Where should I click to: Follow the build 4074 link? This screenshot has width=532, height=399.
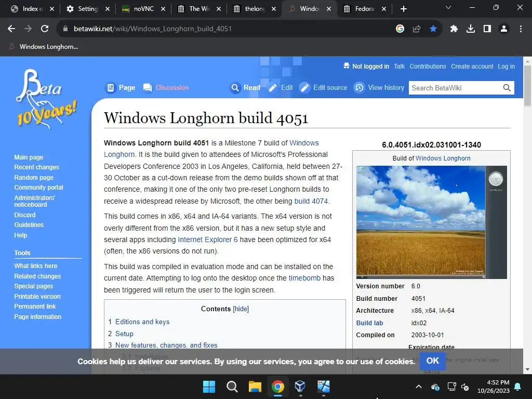pyautogui.click(x=311, y=201)
